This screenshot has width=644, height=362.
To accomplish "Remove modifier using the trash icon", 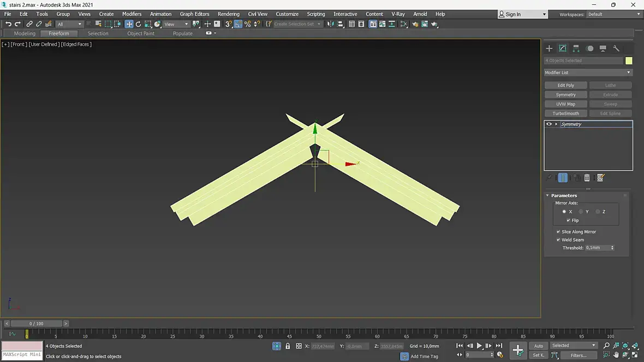I will coord(587,178).
